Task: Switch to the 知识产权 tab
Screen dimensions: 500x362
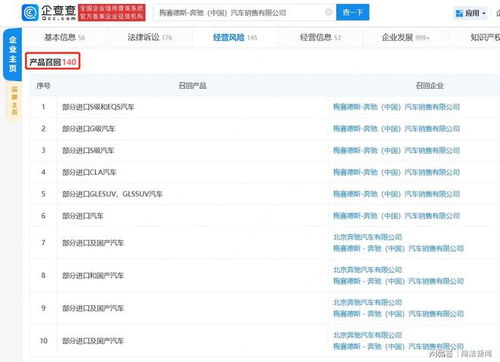Action: coord(485,37)
